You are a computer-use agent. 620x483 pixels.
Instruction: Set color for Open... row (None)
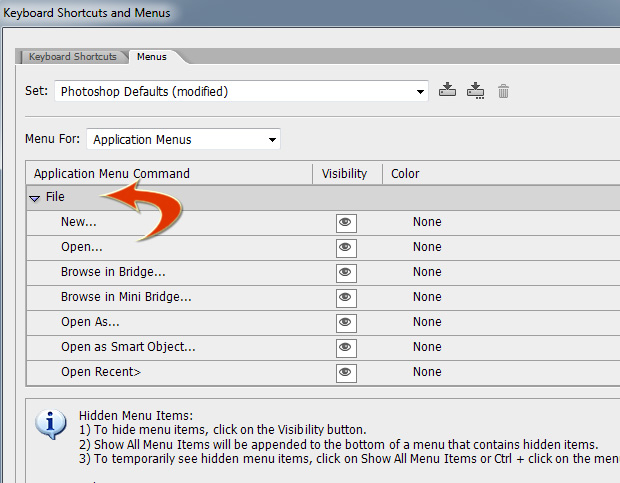(x=427, y=247)
